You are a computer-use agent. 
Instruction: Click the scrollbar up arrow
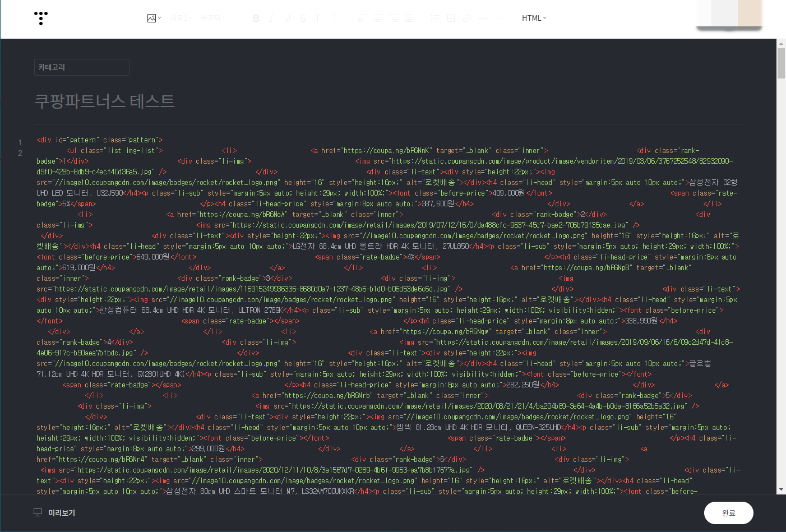tap(781, 43)
